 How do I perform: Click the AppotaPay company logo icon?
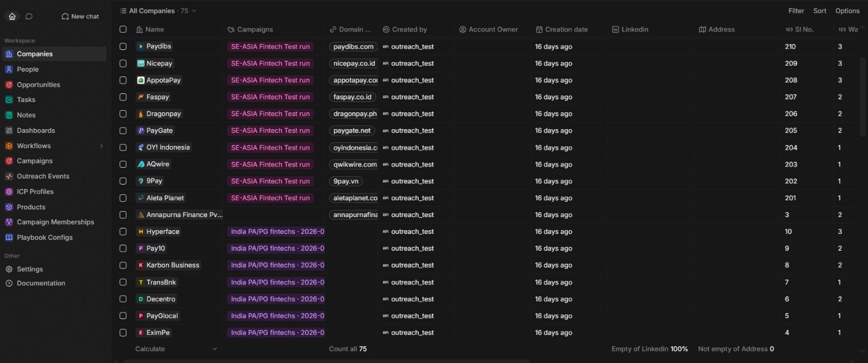141,80
